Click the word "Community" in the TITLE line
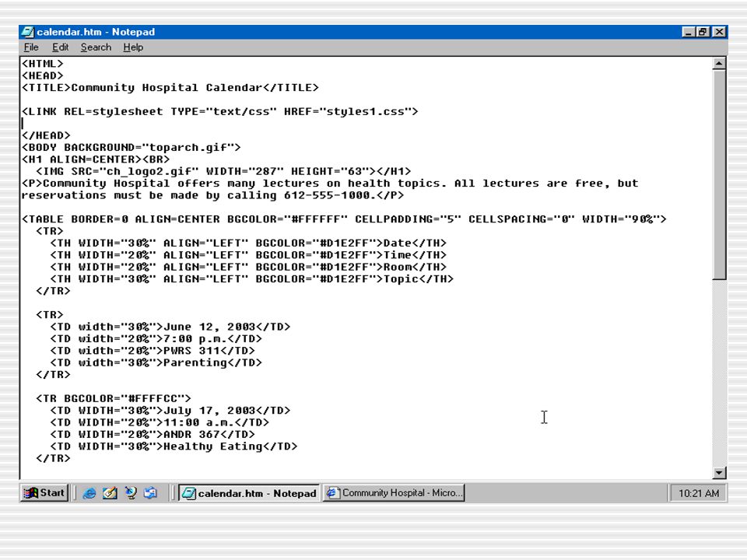 click(x=103, y=88)
